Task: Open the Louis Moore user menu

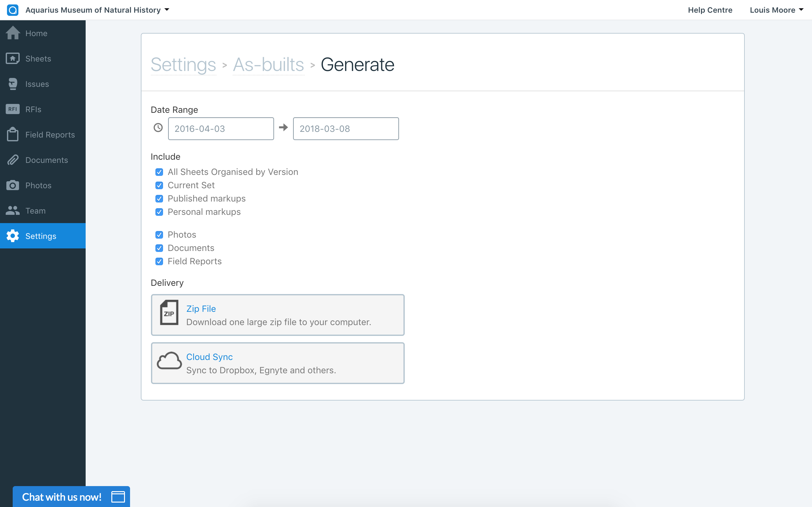Action: 776,10
